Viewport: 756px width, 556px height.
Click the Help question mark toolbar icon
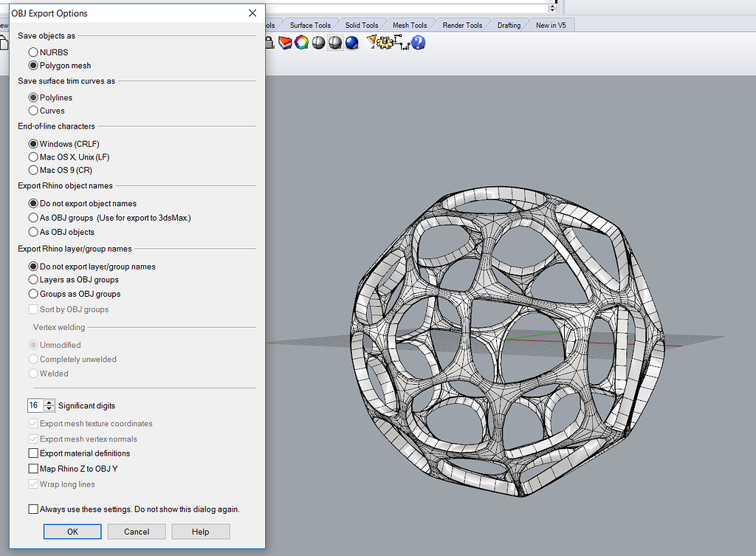tap(417, 42)
